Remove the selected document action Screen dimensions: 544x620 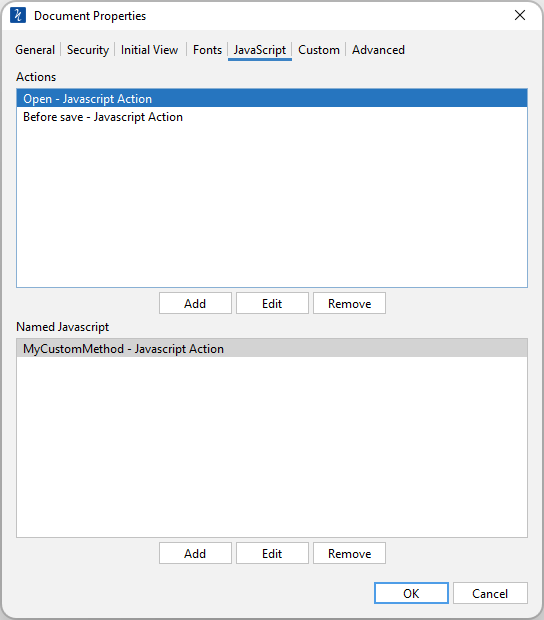[349, 303]
